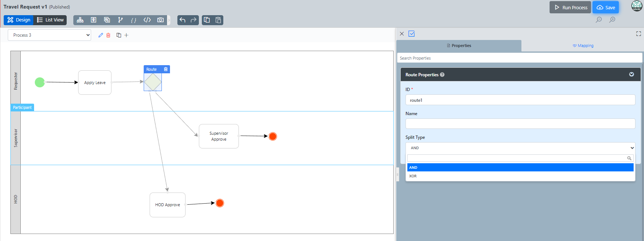The height and width of the screenshot is (241, 644).
Task: Open the code view brackets icon
Action: 147,20
